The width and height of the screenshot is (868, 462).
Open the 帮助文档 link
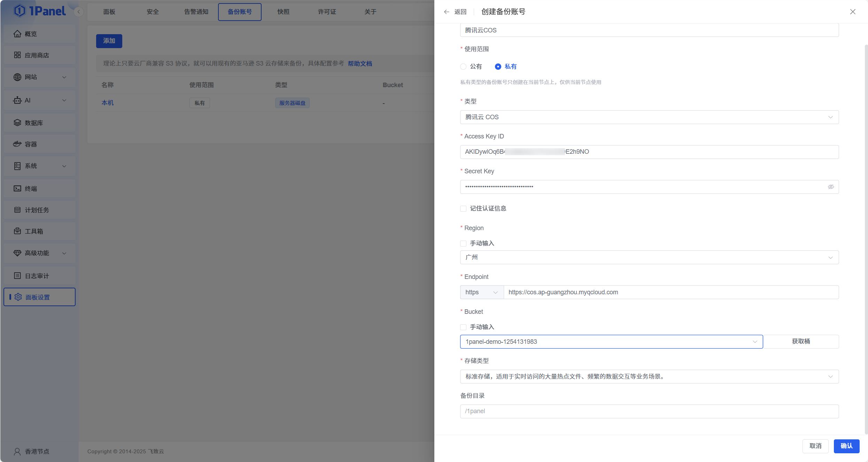[360, 63]
